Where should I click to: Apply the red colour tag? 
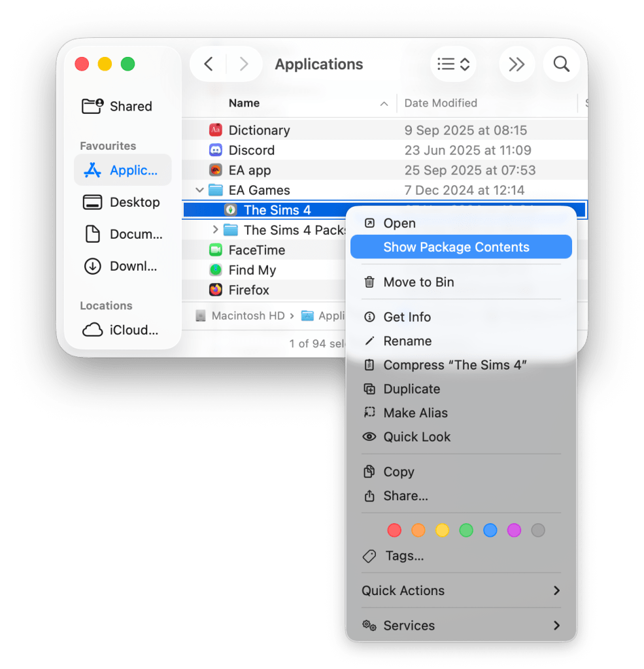394,530
